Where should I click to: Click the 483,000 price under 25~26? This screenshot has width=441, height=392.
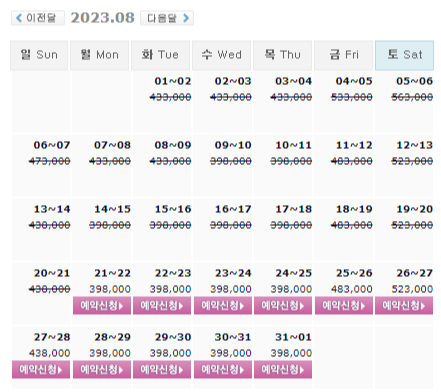352,289
